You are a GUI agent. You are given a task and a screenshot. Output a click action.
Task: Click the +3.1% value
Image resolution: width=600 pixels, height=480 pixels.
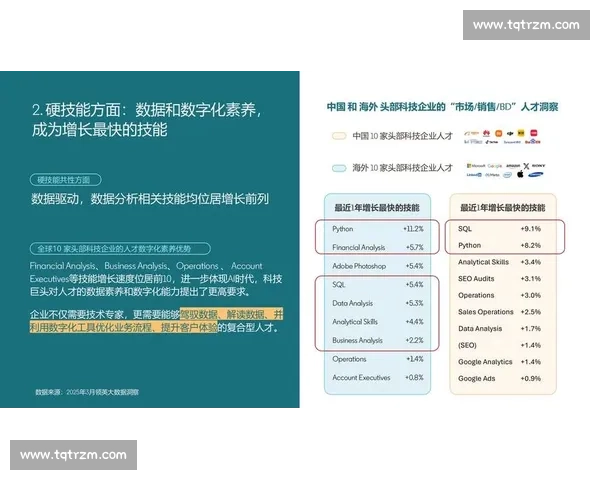click(x=531, y=279)
